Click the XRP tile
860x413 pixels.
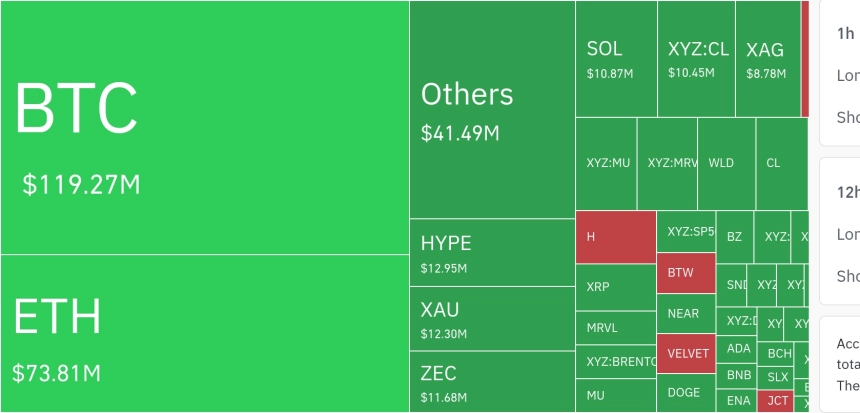[x=615, y=287]
